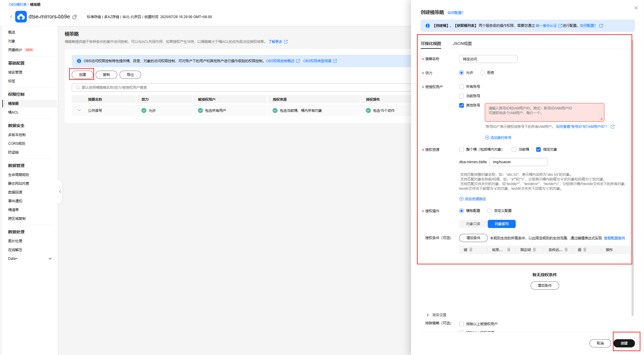The height and width of the screenshot is (355, 644).
Task: Click sort icon next to 键 column
Action: coord(471,250)
